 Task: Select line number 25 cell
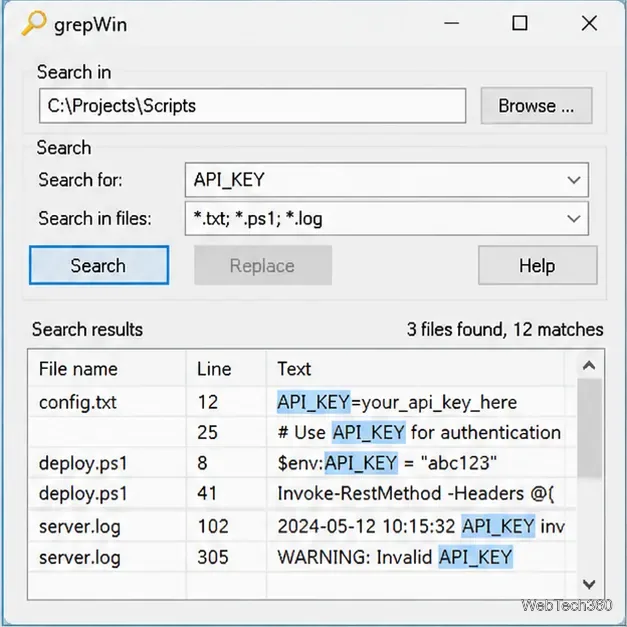pyautogui.click(x=208, y=433)
